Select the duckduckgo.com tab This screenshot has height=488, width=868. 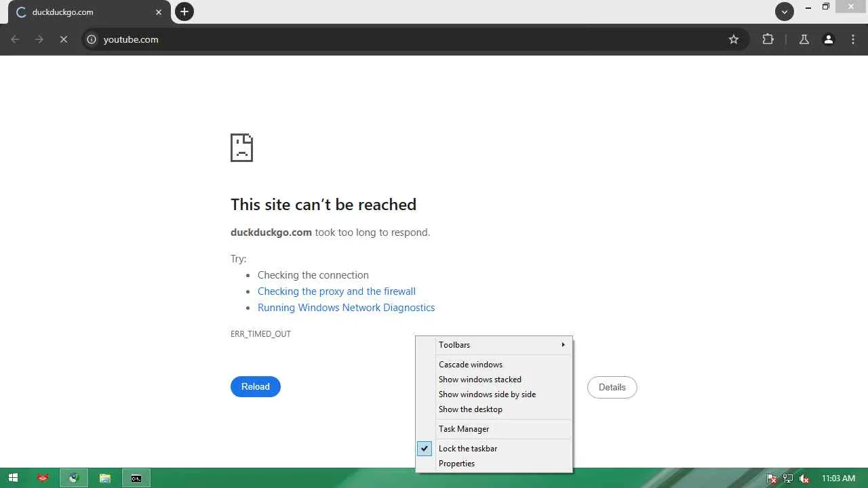pyautogui.click(x=89, y=12)
